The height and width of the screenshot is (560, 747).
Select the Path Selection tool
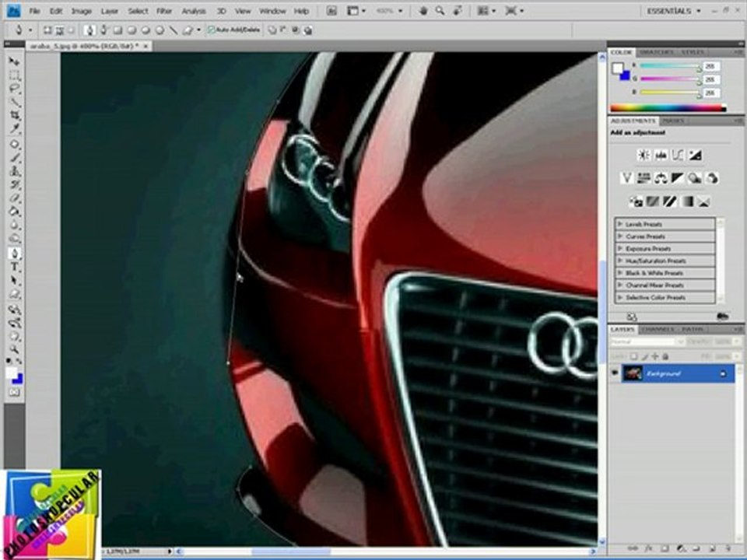[15, 281]
